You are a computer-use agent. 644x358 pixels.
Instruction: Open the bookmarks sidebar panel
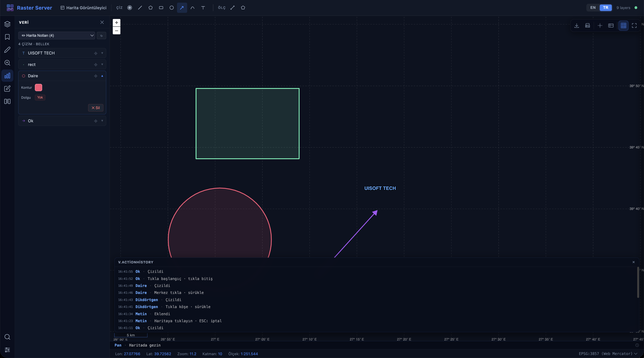click(x=7, y=37)
